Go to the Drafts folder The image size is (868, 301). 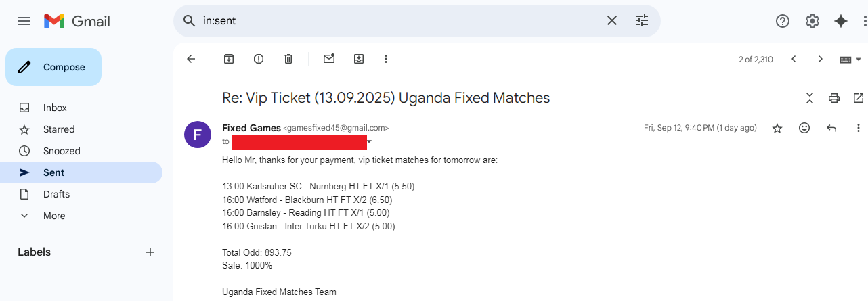pyautogui.click(x=56, y=194)
